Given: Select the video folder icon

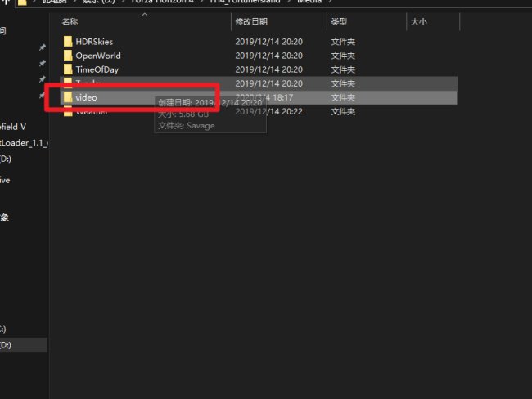Looking at the screenshot, I should (68, 97).
